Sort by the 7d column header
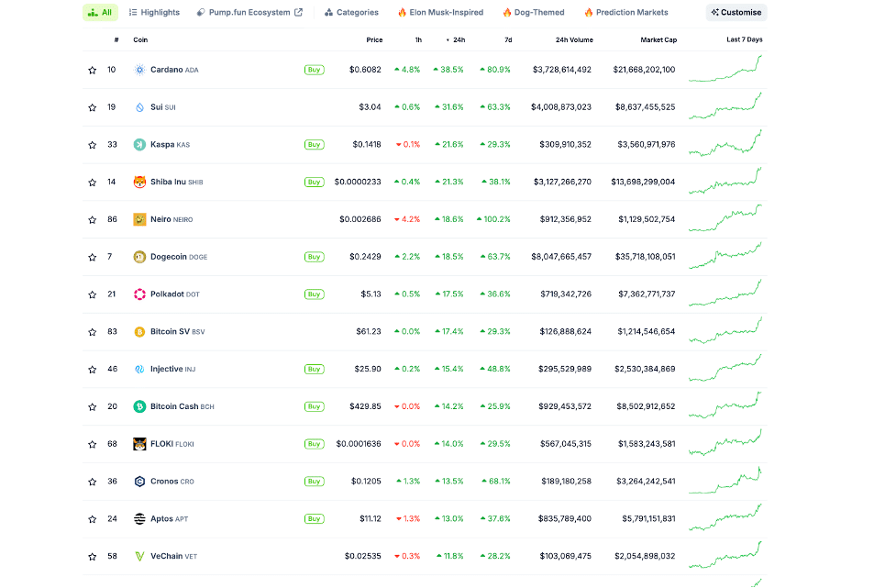Screen dimensions: 896x588 pos(508,40)
